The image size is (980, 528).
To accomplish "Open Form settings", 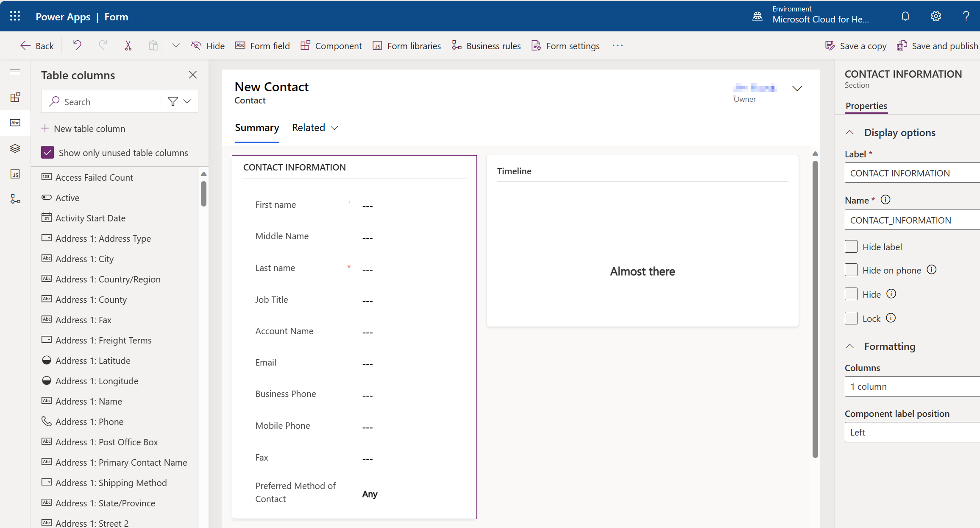I will [565, 46].
